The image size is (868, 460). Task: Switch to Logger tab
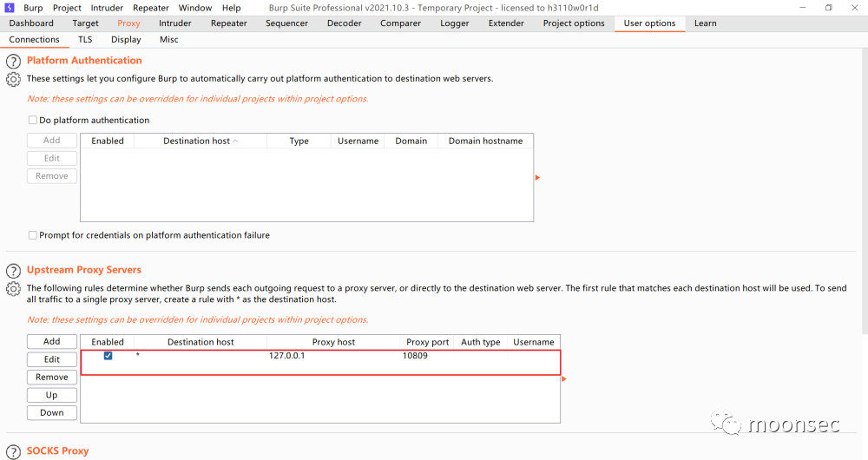[455, 23]
